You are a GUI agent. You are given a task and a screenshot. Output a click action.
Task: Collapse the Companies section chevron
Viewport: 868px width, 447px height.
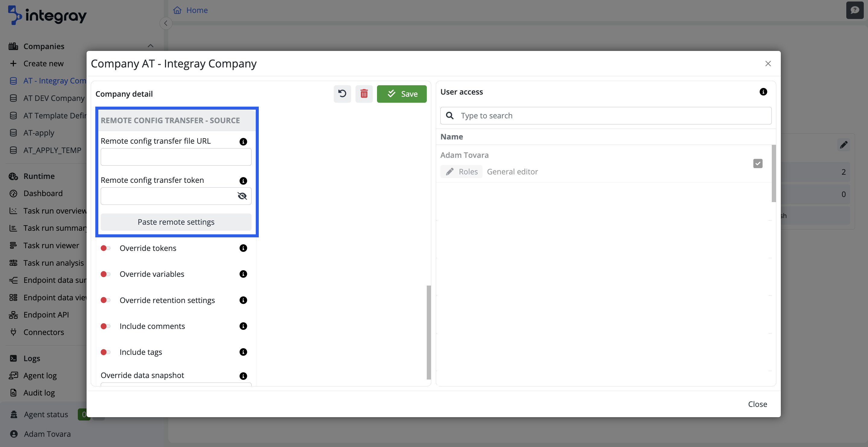(150, 46)
